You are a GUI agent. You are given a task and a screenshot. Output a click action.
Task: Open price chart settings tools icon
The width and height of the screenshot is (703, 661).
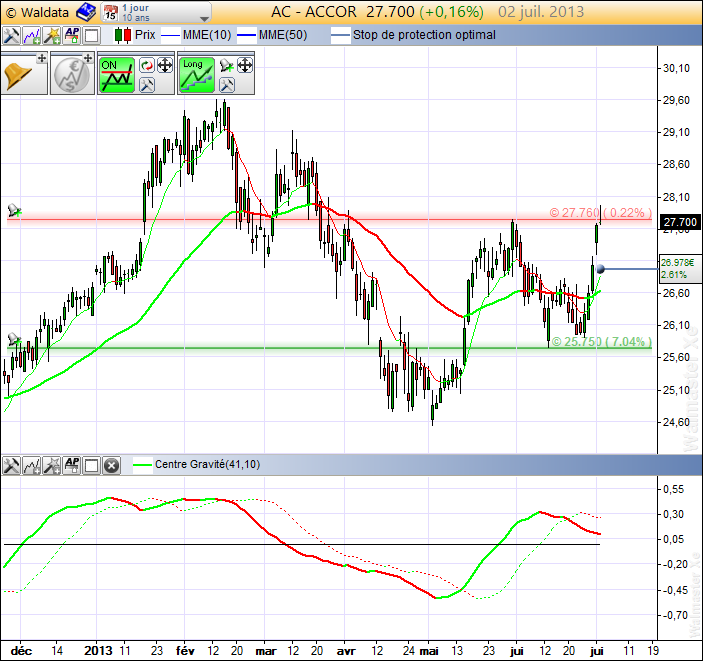11,35
